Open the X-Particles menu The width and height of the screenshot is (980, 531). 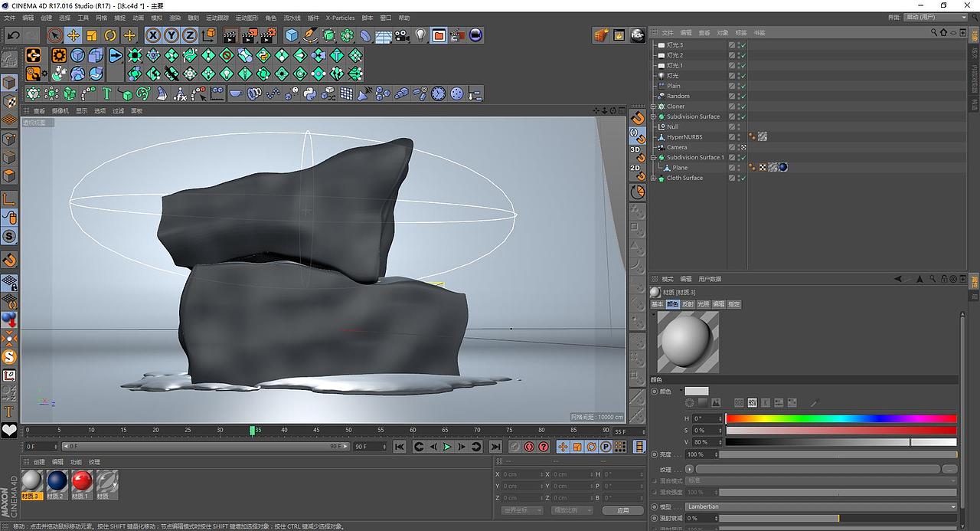click(340, 18)
